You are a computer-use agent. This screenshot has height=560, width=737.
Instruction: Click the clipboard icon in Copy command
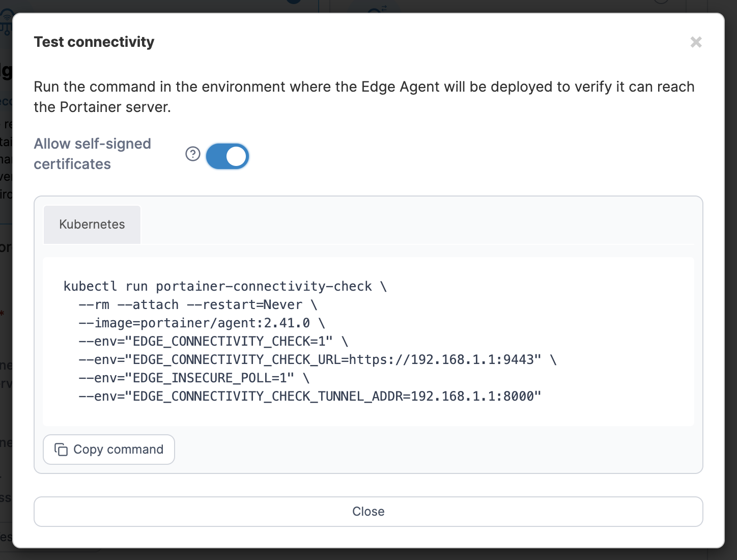tap(61, 450)
